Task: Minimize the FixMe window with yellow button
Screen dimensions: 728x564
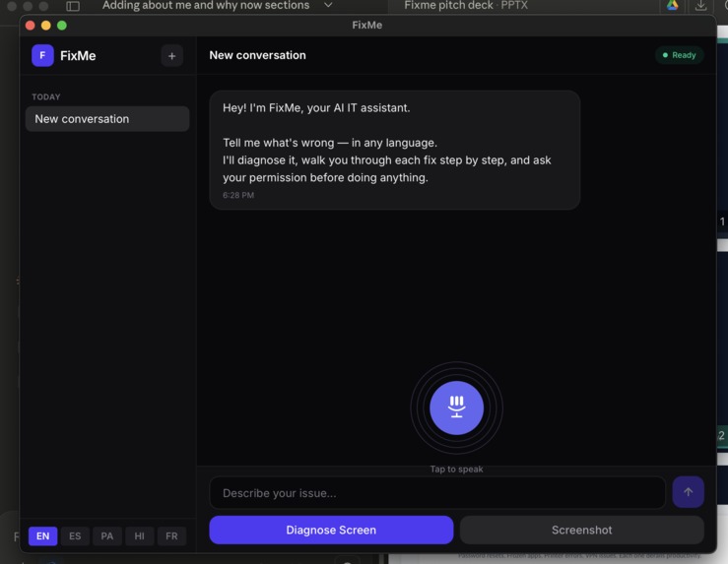Action: 46,25
